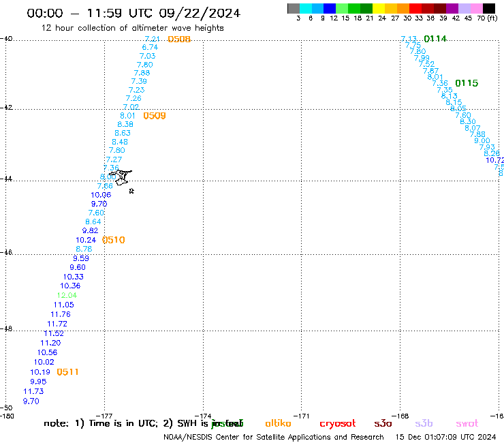Click the -174 longitude axis label
The image size is (504, 443).
coord(203,416)
